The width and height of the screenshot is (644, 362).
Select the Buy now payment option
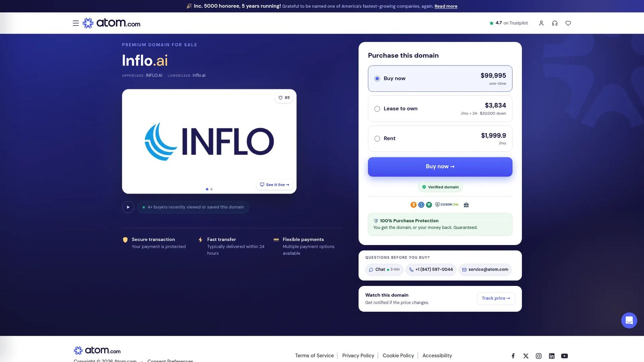(x=440, y=79)
